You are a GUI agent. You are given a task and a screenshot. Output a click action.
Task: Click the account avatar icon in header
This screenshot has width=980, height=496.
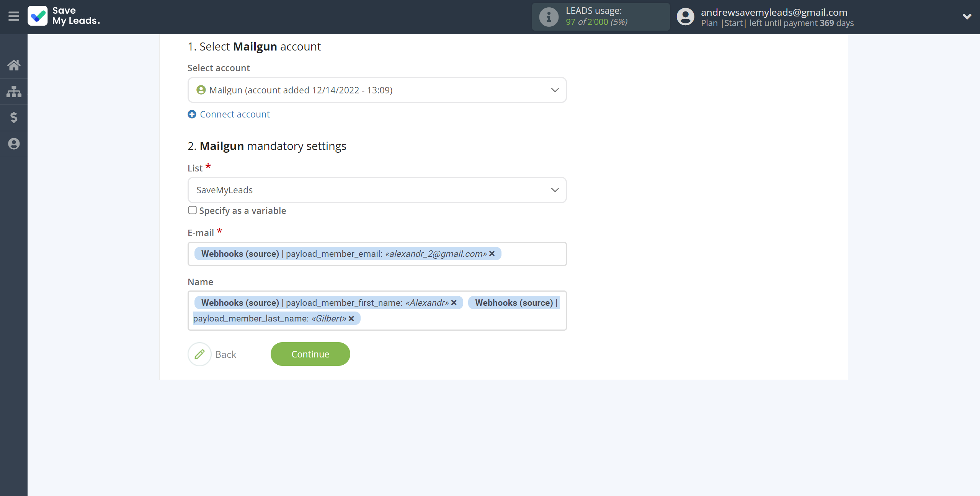(685, 17)
